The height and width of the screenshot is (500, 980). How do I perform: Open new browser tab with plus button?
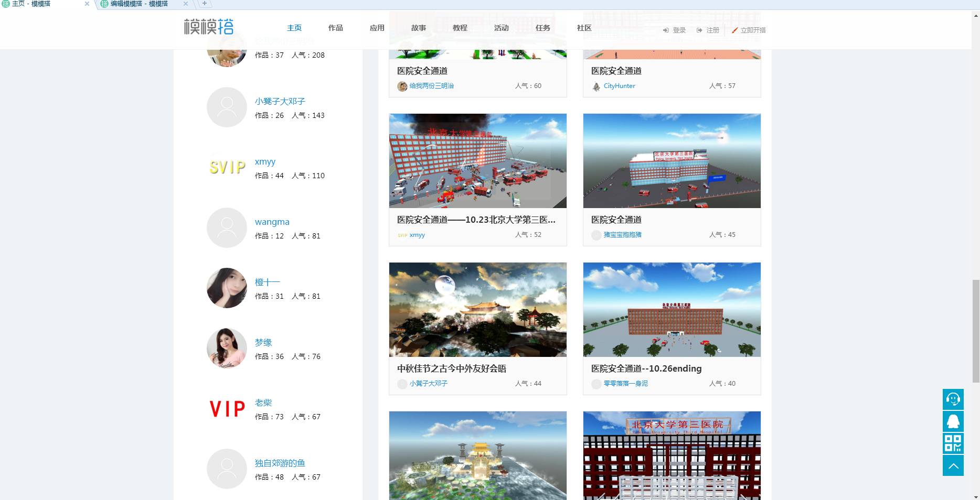[205, 4]
